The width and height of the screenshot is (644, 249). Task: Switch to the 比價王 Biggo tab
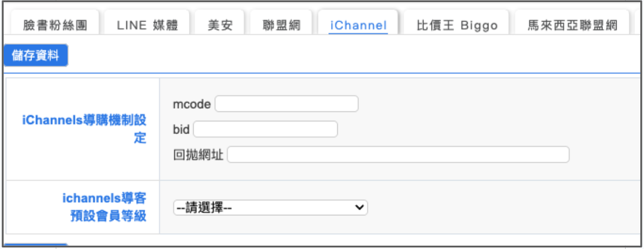tap(457, 25)
